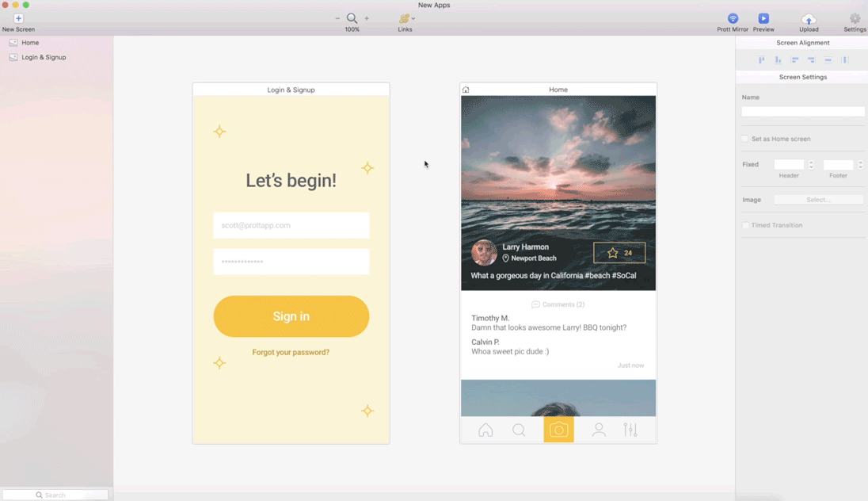This screenshot has height=501, width=868.
Task: Click the Just now timestamp
Action: click(630, 365)
